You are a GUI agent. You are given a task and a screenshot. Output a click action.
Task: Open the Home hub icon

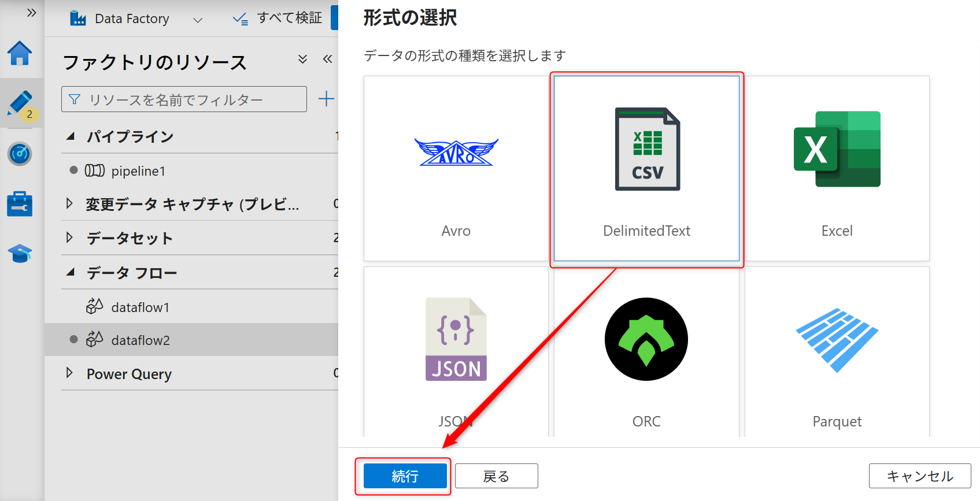tap(20, 53)
